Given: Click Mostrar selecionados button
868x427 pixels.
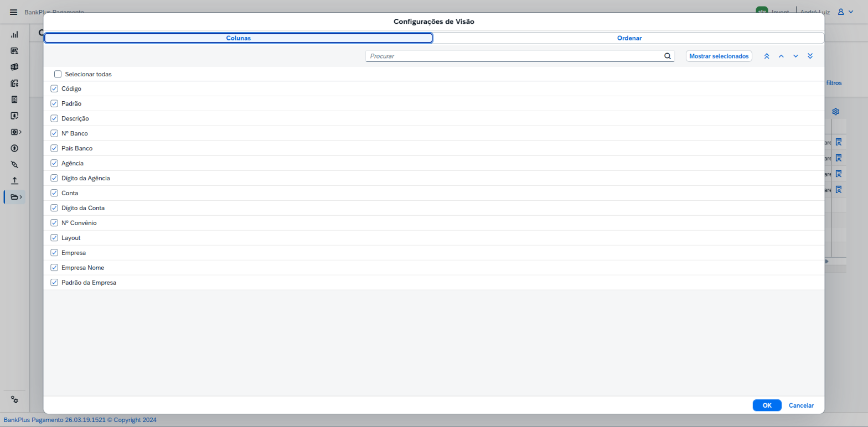Looking at the screenshot, I should [719, 56].
